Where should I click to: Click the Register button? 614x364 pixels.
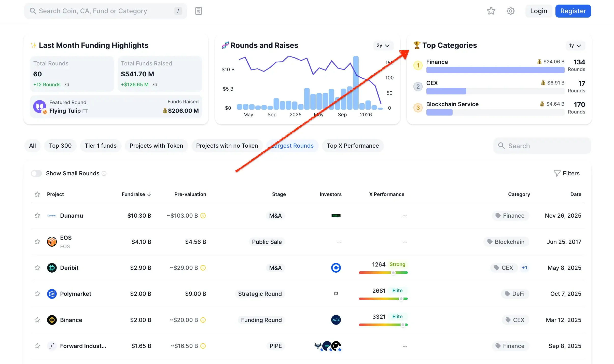(573, 11)
